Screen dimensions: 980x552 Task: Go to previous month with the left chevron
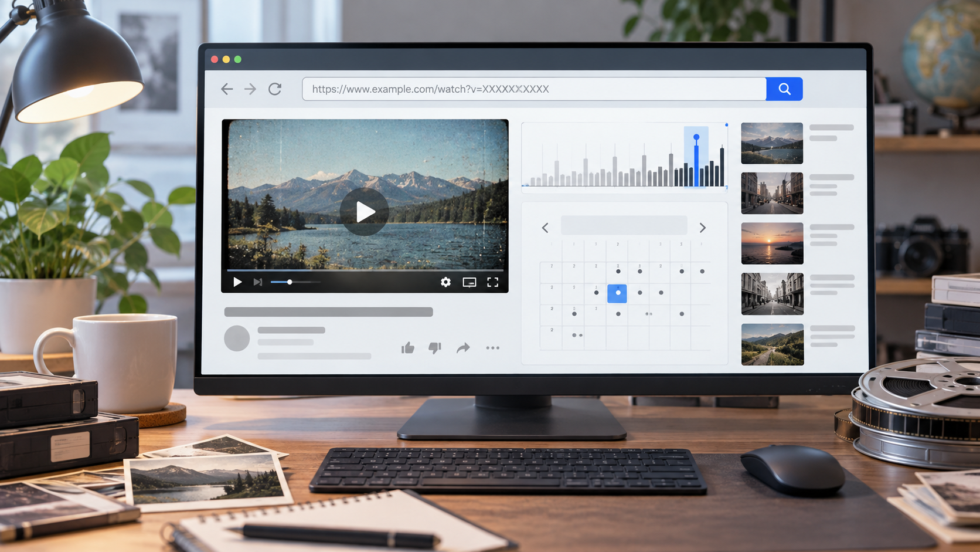545,228
